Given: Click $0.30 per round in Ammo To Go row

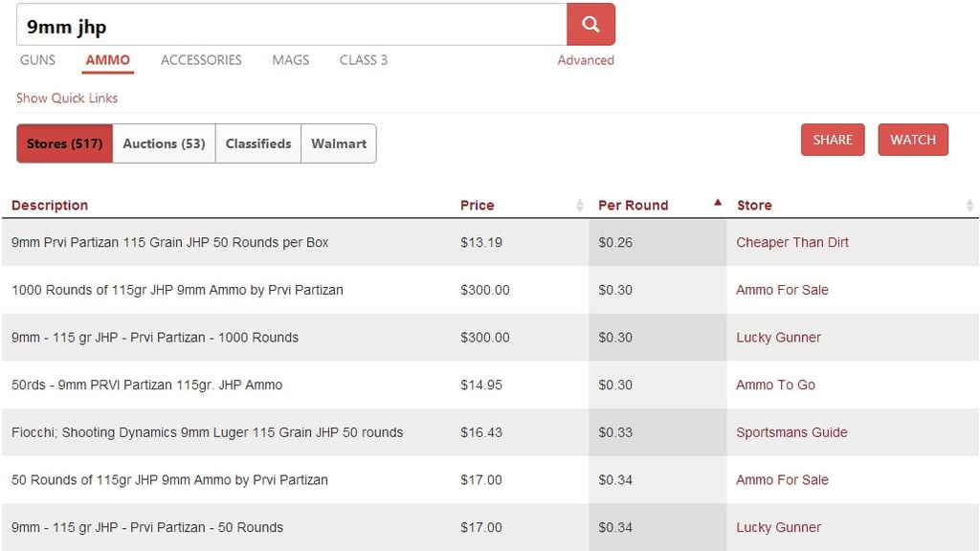Looking at the screenshot, I should pos(615,385).
